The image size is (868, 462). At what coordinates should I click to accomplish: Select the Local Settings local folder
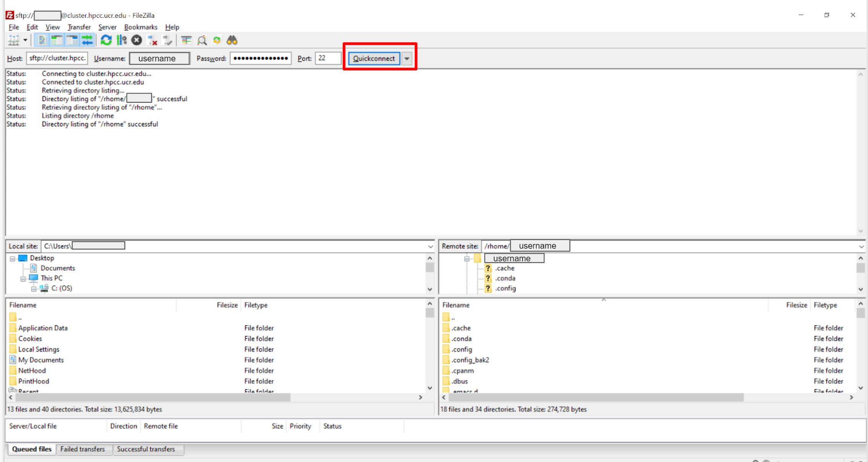(39, 350)
